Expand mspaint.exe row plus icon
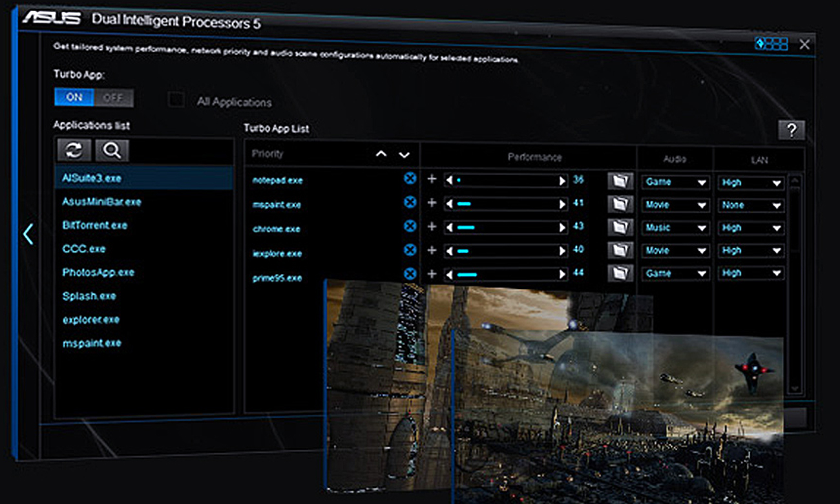The width and height of the screenshot is (840, 504). pos(432,204)
